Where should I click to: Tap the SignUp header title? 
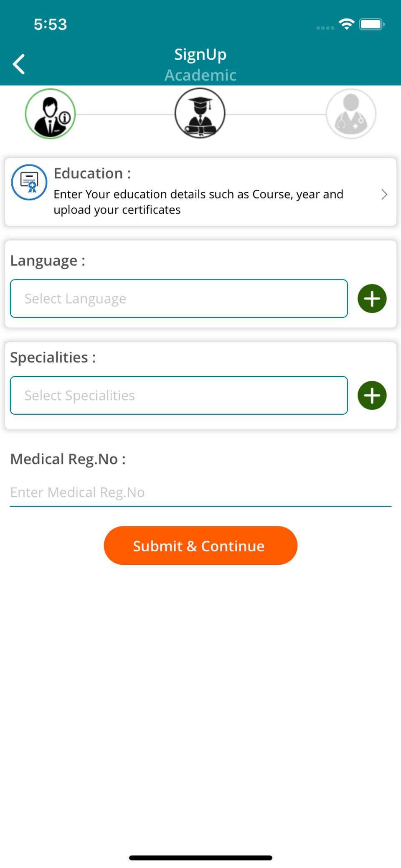click(200, 54)
